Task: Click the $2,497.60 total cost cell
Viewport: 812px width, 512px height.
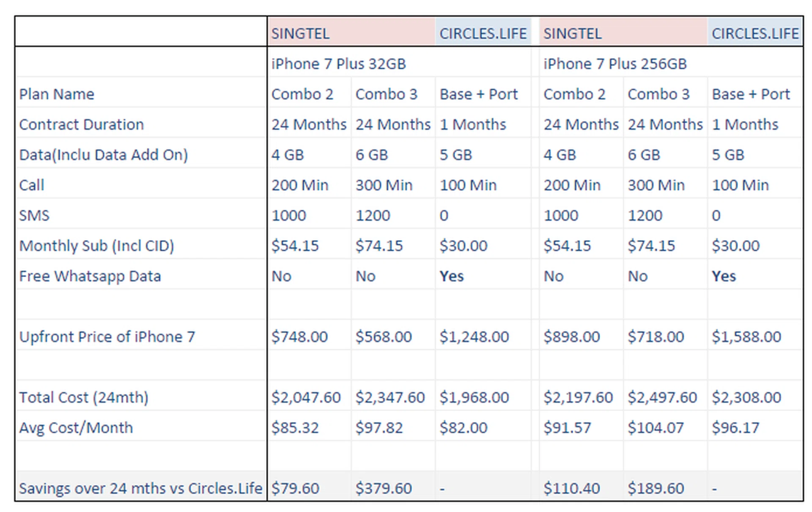Action: pyautogui.click(x=662, y=397)
